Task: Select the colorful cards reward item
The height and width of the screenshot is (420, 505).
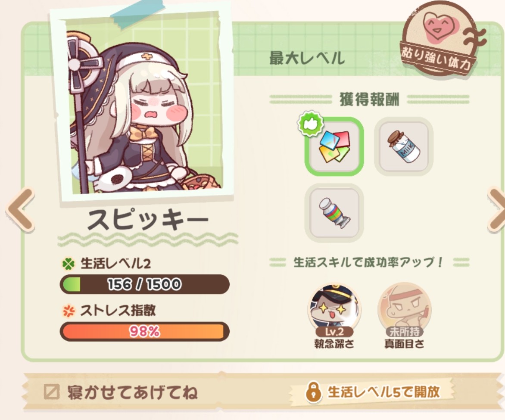Action: click(334, 147)
